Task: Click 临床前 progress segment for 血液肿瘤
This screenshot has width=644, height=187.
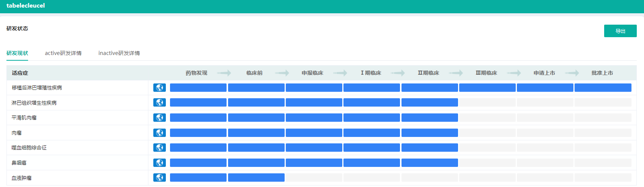Action: (256, 178)
